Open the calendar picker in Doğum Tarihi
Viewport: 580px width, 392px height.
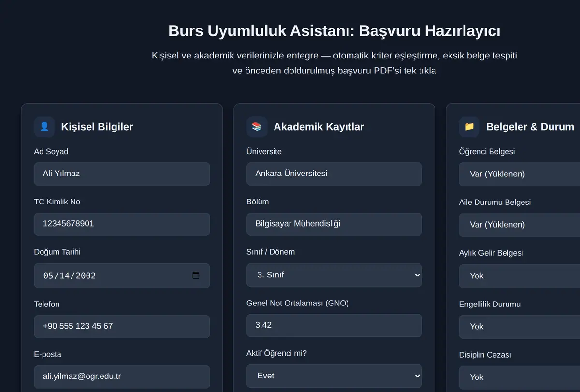tap(196, 276)
